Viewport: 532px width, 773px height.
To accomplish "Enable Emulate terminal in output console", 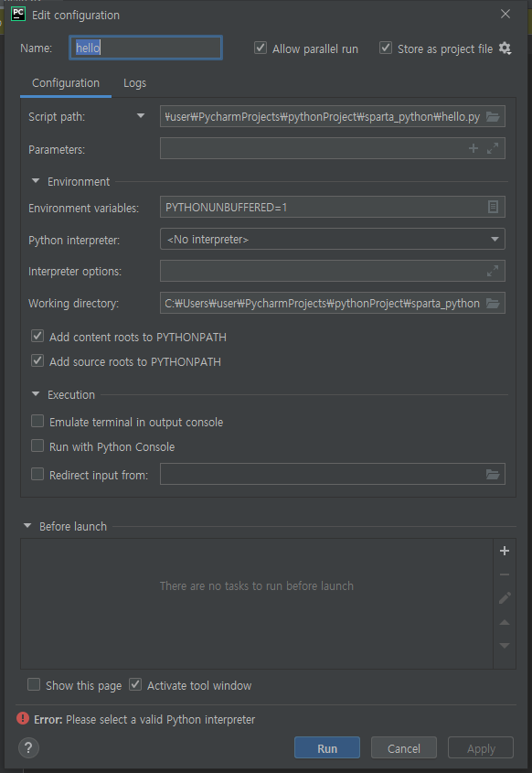I will [37, 422].
